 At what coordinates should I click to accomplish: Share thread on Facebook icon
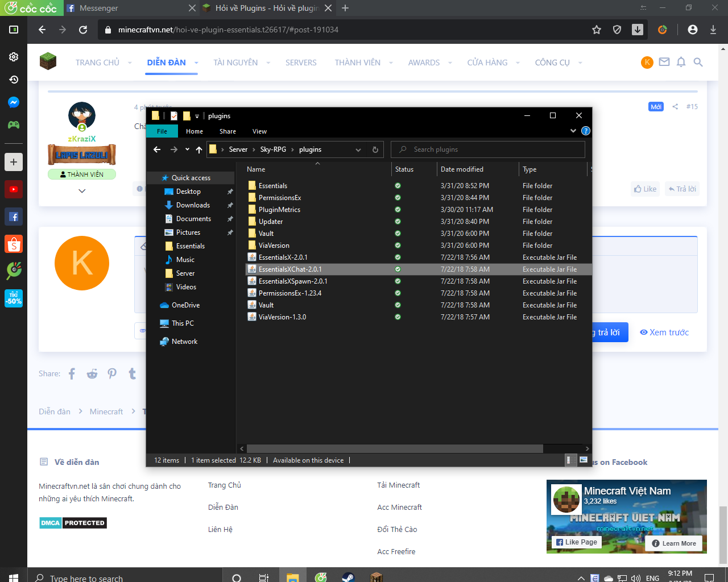click(x=72, y=373)
